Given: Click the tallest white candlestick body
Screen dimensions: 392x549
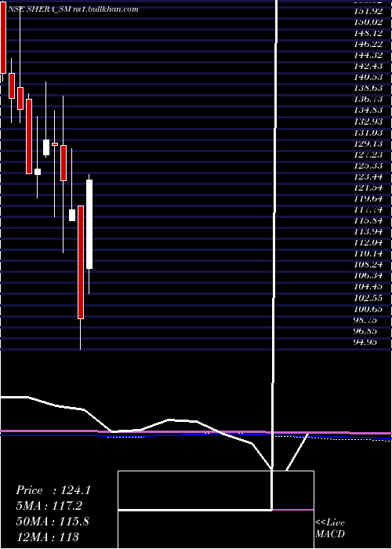Looking at the screenshot, I should (x=89, y=224).
